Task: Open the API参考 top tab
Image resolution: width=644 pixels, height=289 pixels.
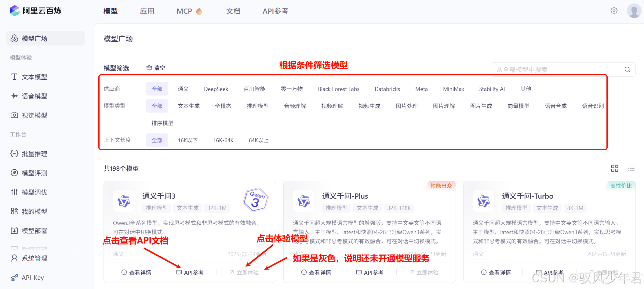Action: [x=275, y=11]
